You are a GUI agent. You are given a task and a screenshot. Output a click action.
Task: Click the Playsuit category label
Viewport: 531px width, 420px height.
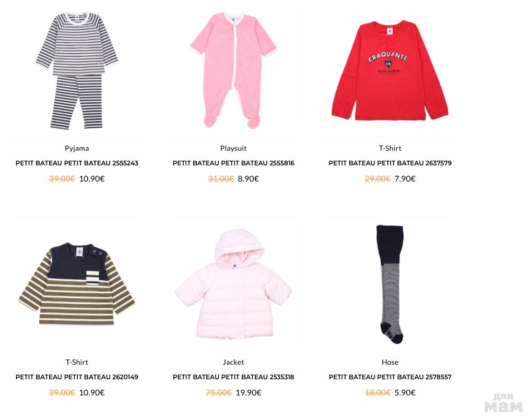coord(233,148)
